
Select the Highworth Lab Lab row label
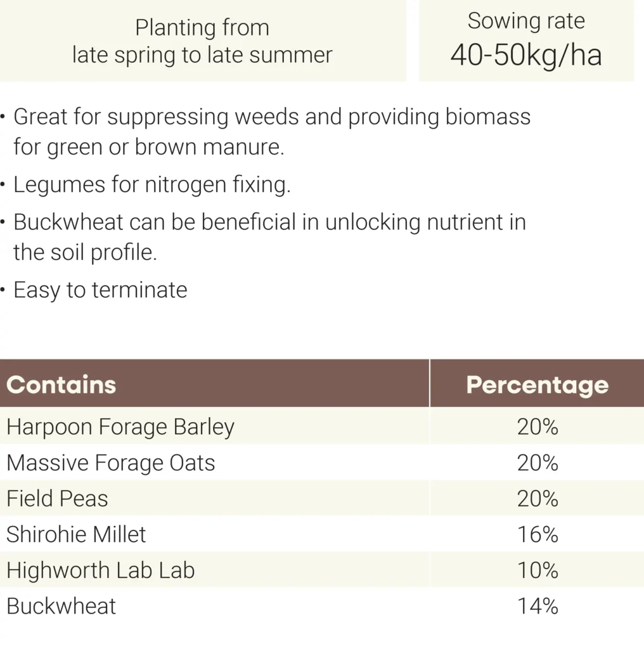tap(100, 570)
